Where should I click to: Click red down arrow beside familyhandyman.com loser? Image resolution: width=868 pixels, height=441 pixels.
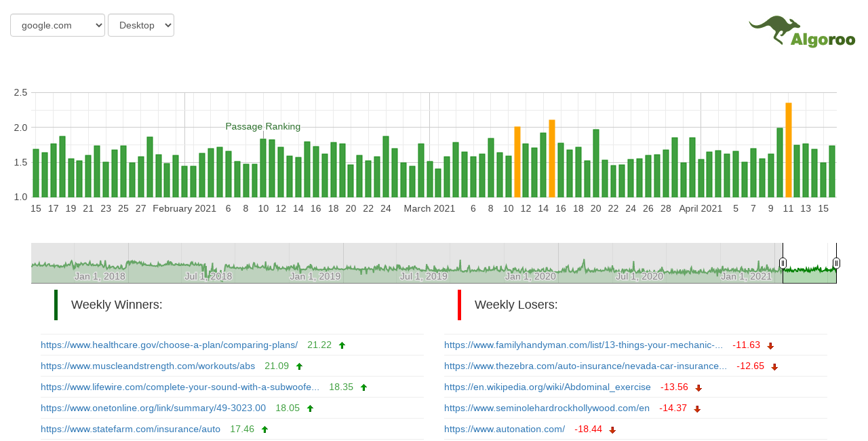[771, 345]
